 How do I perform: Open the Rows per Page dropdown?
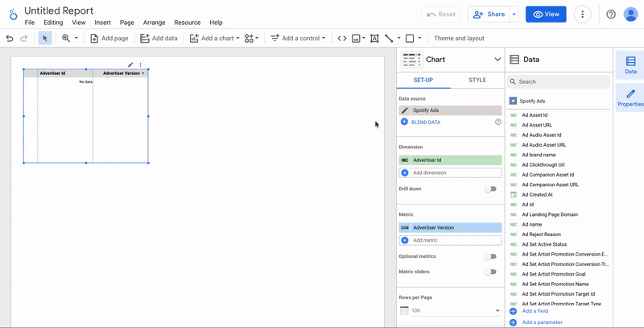pos(450,310)
